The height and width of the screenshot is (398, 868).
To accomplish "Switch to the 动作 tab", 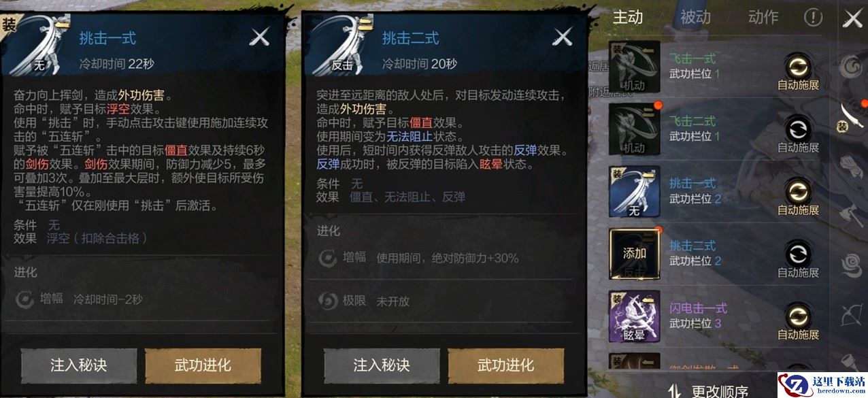I will [x=763, y=17].
